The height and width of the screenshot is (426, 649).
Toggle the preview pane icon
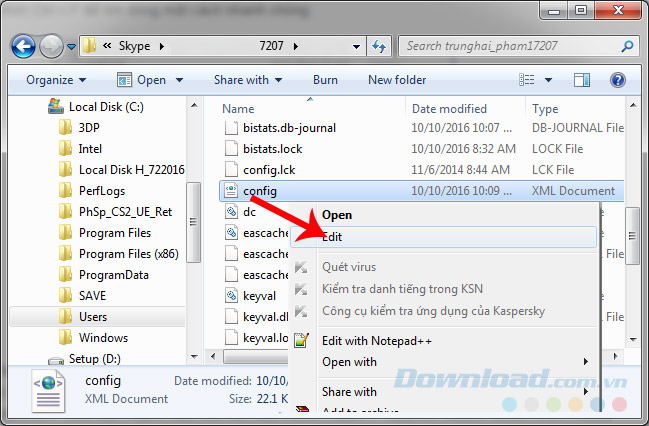point(582,80)
